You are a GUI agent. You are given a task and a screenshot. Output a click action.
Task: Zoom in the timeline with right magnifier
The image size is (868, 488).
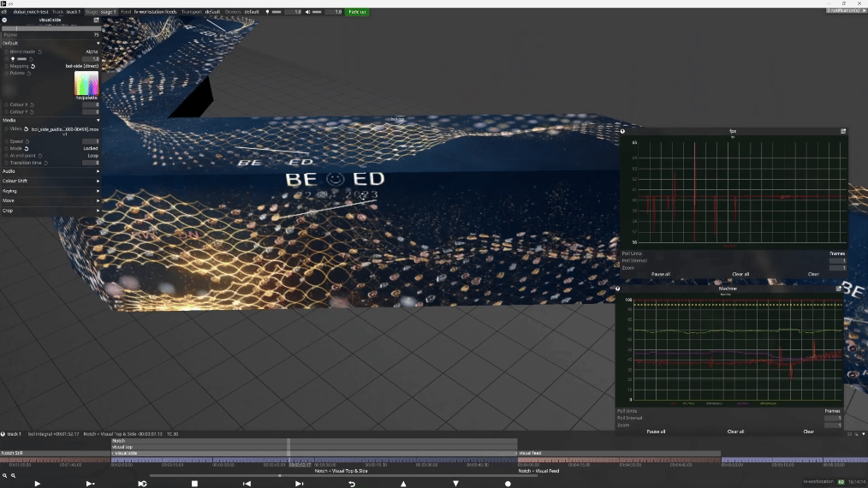click(14, 475)
